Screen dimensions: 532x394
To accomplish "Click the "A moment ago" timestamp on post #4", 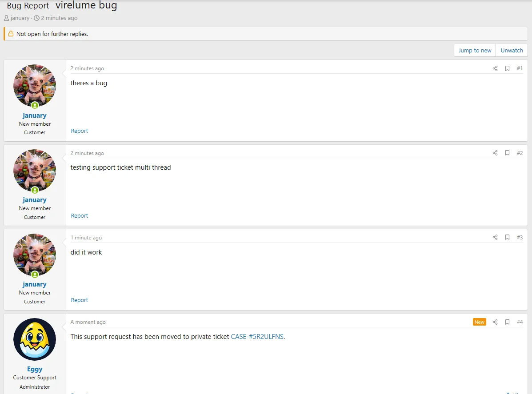I will [88, 322].
